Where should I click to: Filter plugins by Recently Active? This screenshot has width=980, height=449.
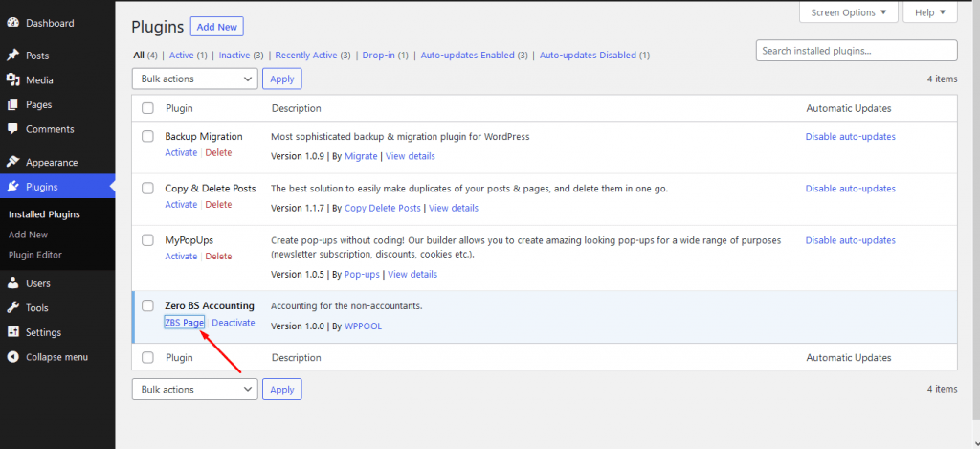coord(306,55)
